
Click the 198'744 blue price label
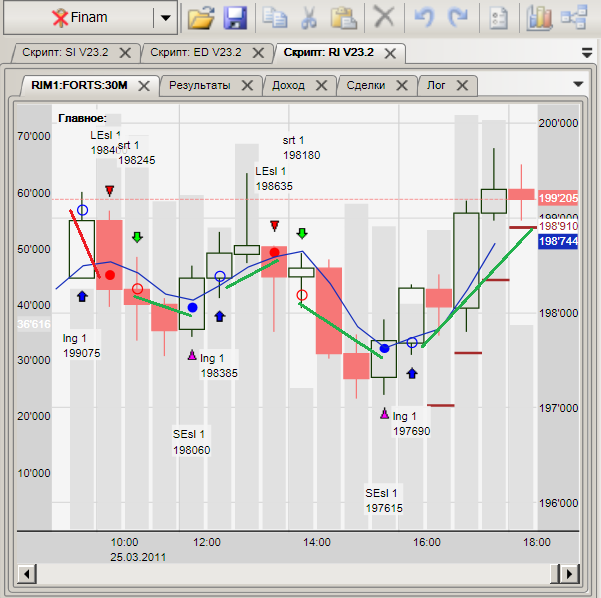(558, 241)
